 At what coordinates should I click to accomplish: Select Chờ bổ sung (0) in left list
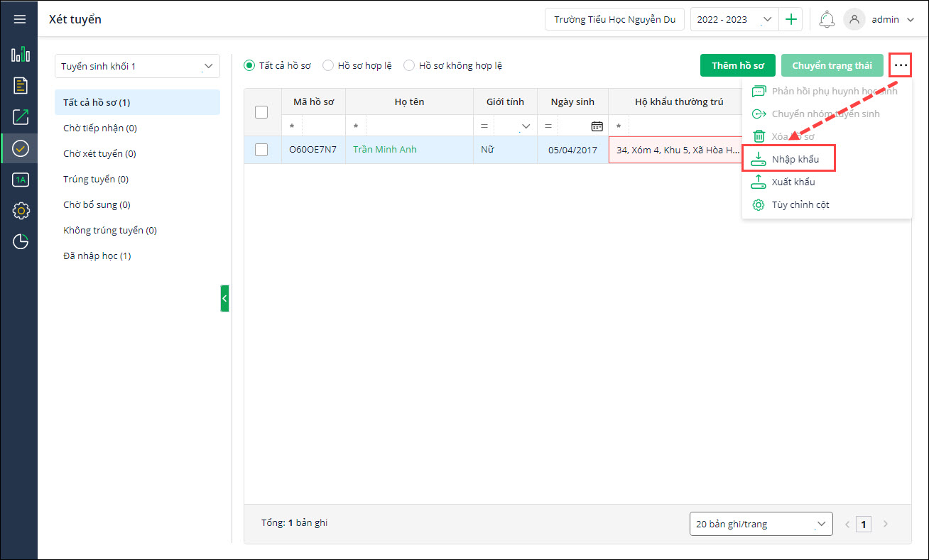(137, 204)
